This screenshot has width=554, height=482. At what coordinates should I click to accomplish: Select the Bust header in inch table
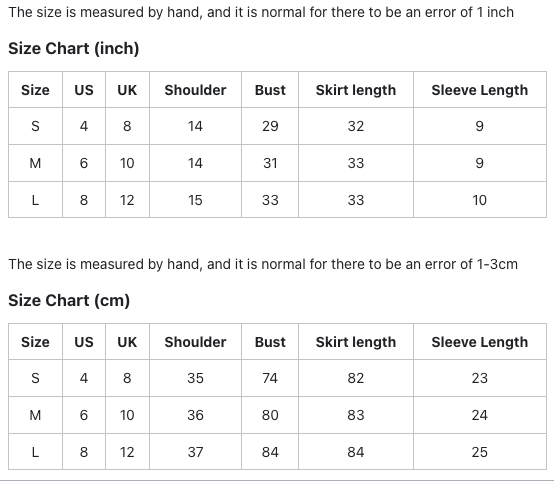[270, 90]
